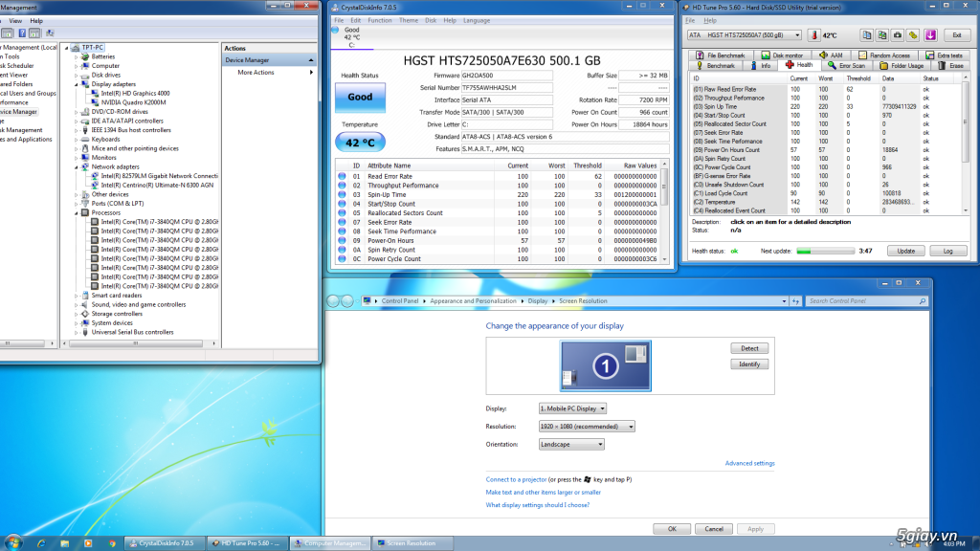Click show/hide console tree toolbar icon
The width and height of the screenshot is (980, 551).
point(8,33)
